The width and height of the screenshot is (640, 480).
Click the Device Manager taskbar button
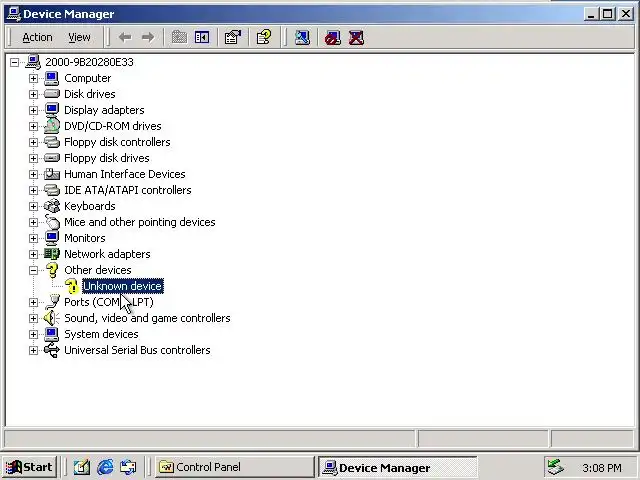[x=398, y=467]
